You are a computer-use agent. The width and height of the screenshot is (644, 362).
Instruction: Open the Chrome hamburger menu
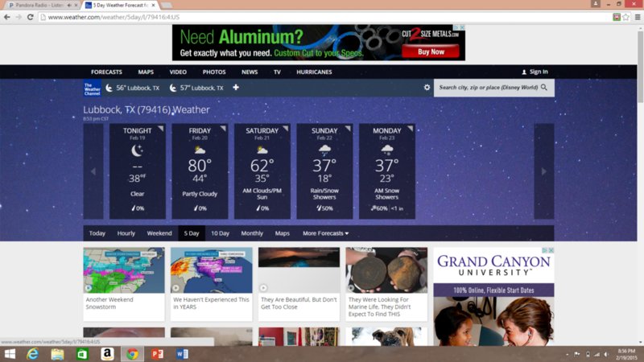pos(638,17)
